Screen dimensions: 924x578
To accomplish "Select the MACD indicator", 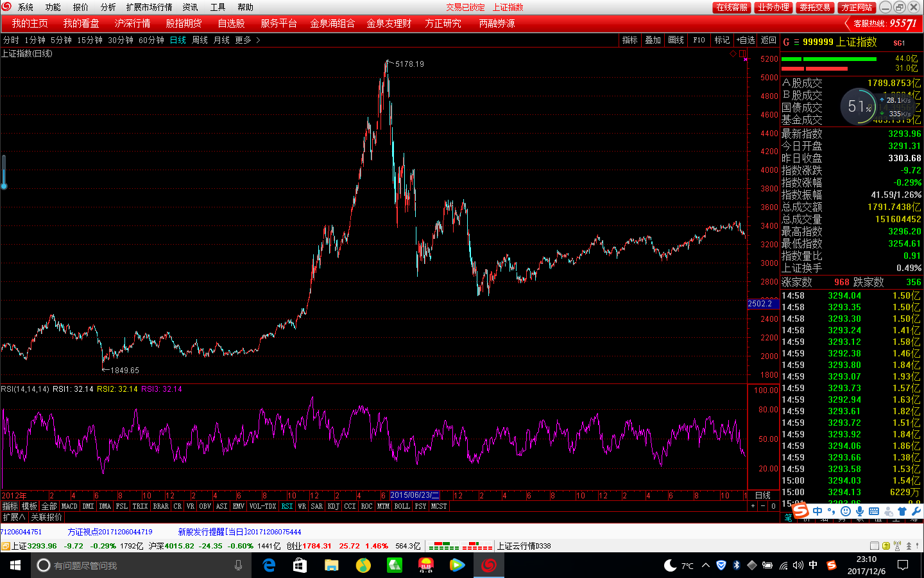I will tap(69, 506).
